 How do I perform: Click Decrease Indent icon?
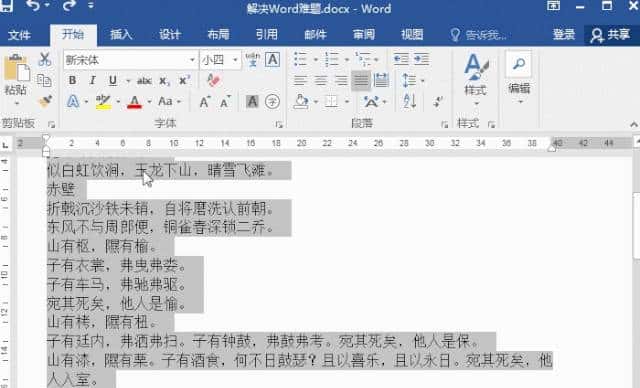point(401,60)
